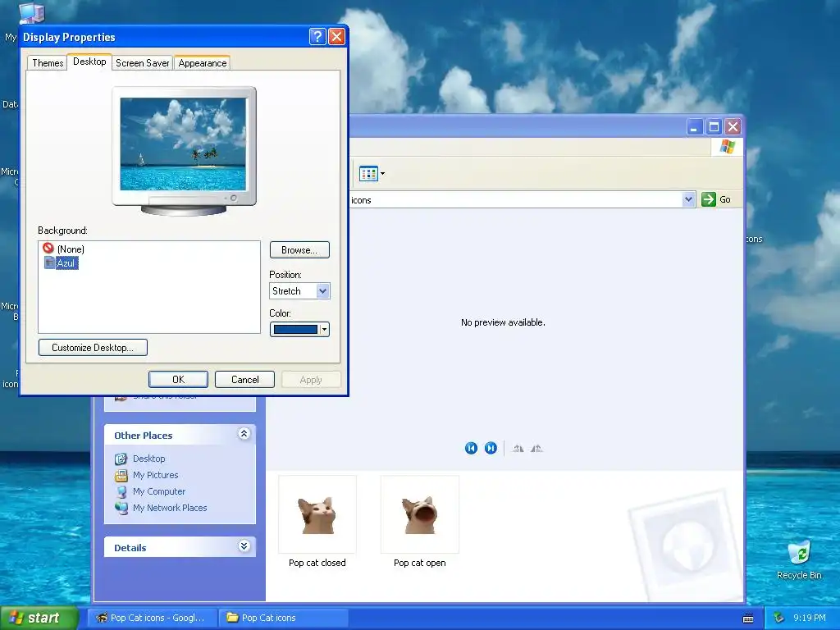Activate Pop Cat icons folder taskbar button
This screenshot has width=840, height=630.
283,618
